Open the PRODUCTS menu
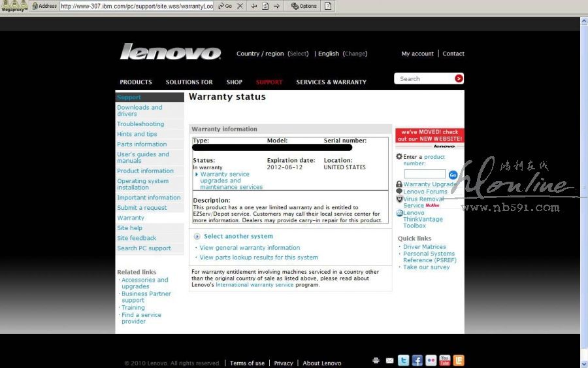Viewport: 588px width, 368px height. coord(136,82)
